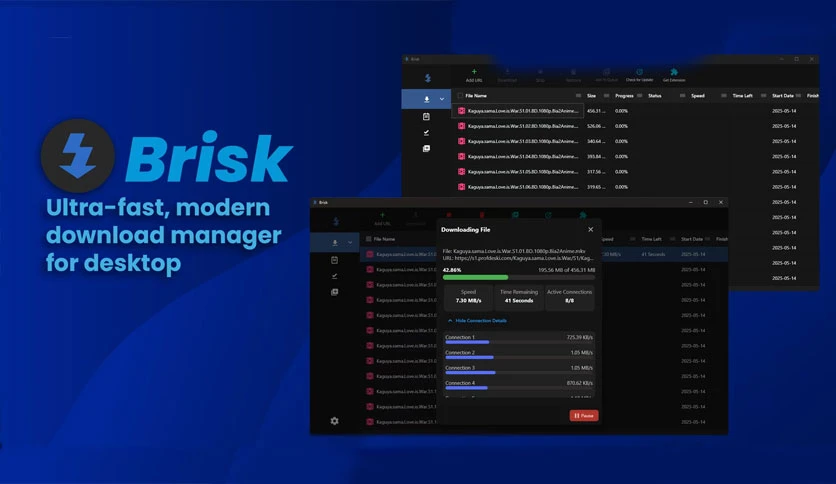836x484 pixels.
Task: Click the dimmed Stop toolbar icon in the back window
Action: click(x=540, y=72)
